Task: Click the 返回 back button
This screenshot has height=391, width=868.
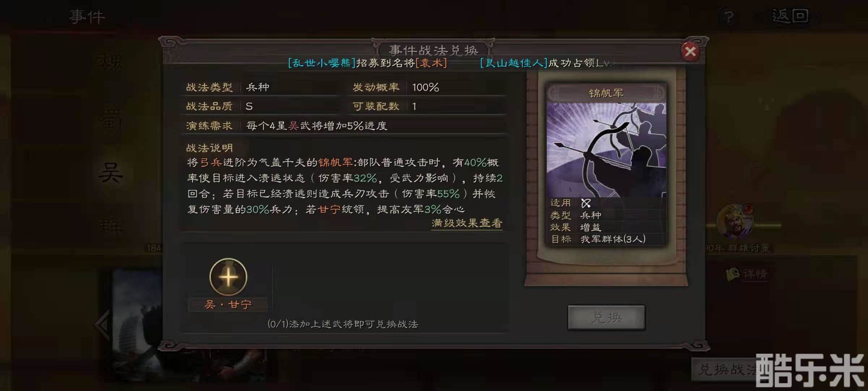Action: tap(790, 16)
